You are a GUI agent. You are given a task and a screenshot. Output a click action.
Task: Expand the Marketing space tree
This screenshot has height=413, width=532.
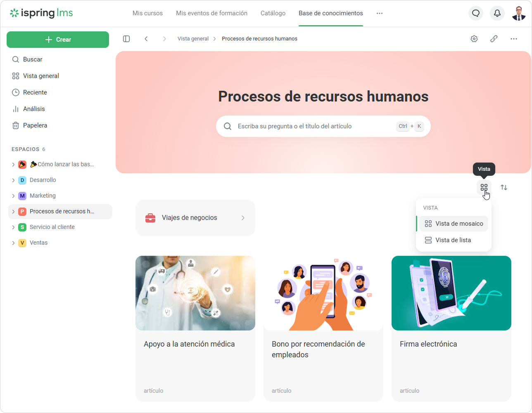pos(13,196)
